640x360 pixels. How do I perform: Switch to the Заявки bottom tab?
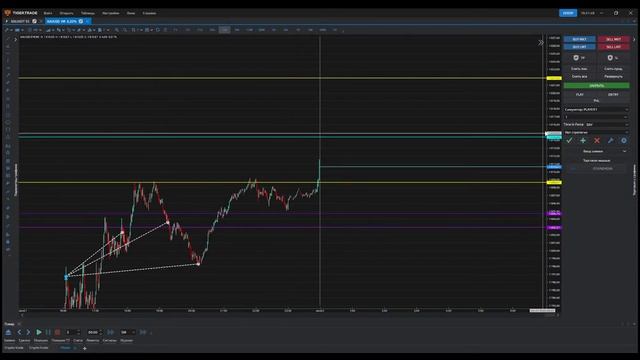9,340
